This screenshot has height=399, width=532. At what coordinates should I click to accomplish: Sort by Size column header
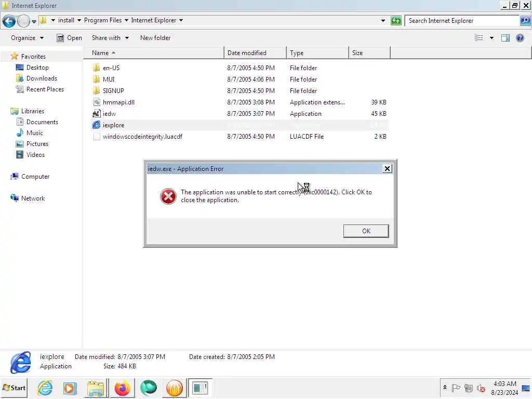click(x=369, y=53)
